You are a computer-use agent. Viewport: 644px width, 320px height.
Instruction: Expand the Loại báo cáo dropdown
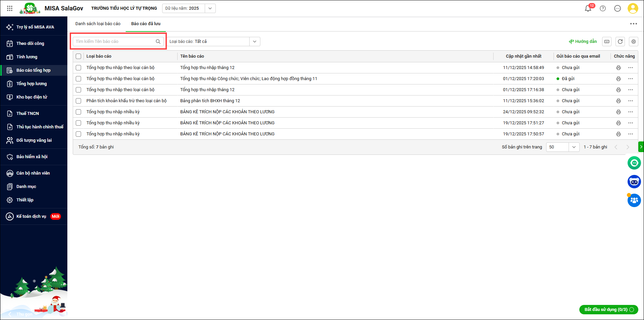255,42
